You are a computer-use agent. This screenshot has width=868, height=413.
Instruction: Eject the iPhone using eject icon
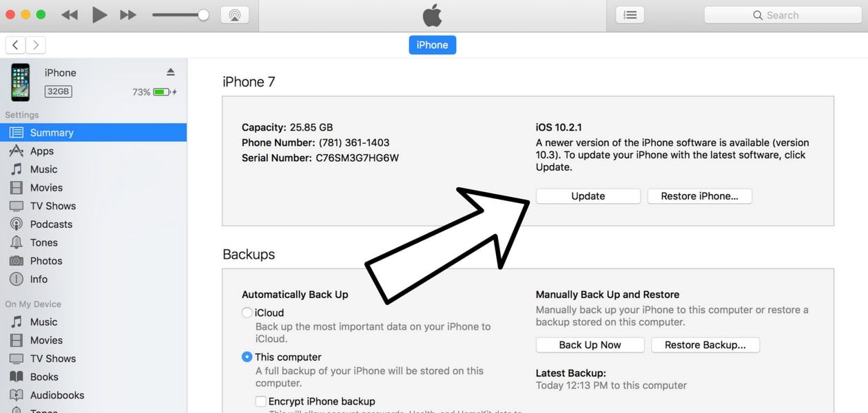click(171, 72)
